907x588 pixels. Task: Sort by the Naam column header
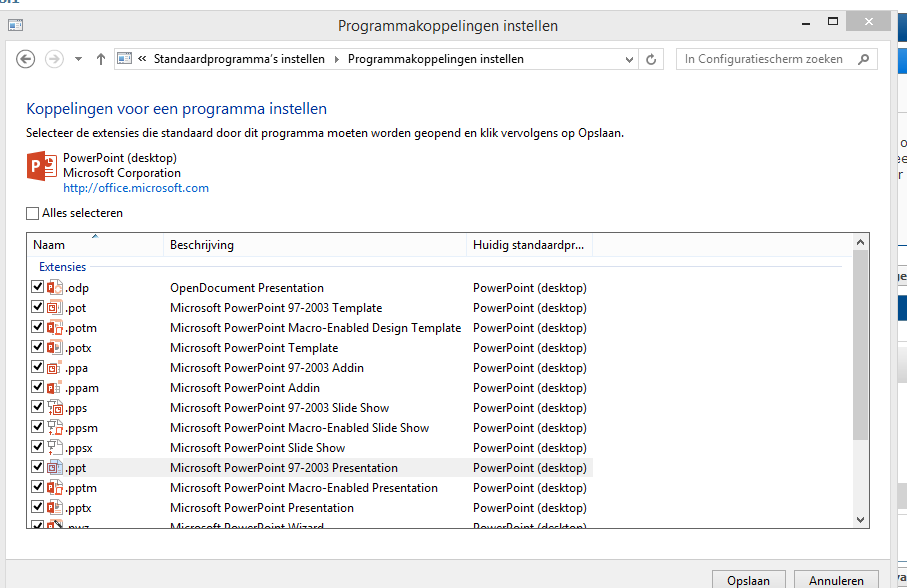95,245
